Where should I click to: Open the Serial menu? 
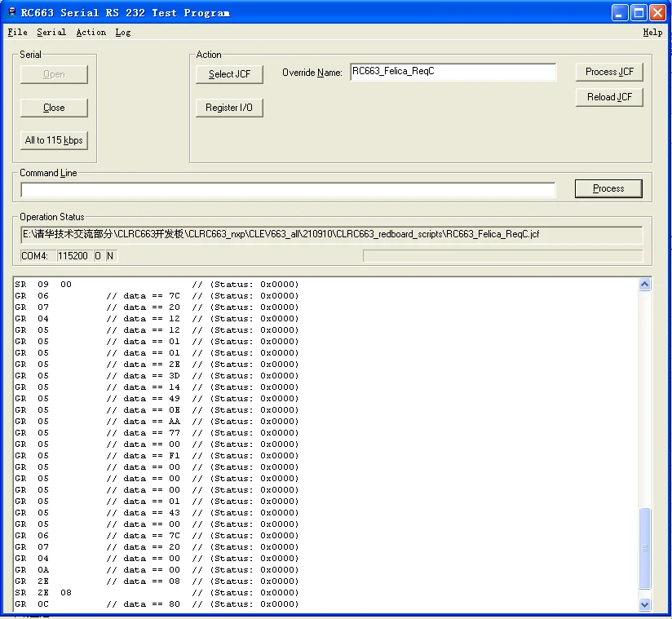pos(51,32)
